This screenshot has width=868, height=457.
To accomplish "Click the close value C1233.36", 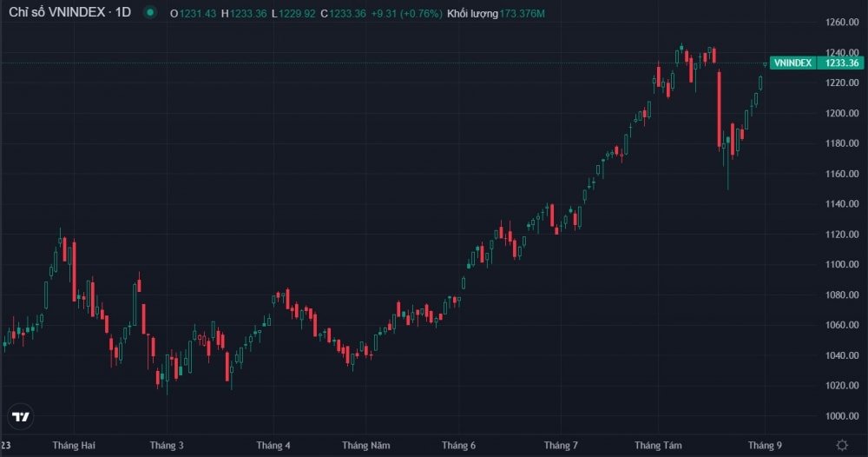I will pyautogui.click(x=343, y=13).
